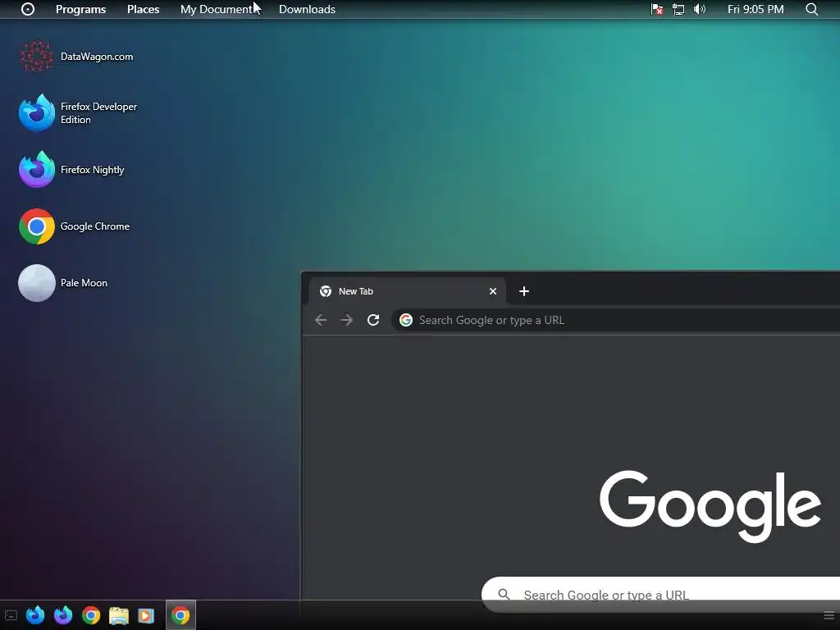The image size is (840, 630).
Task: Click the flag notification tray icon
Action: click(x=657, y=9)
